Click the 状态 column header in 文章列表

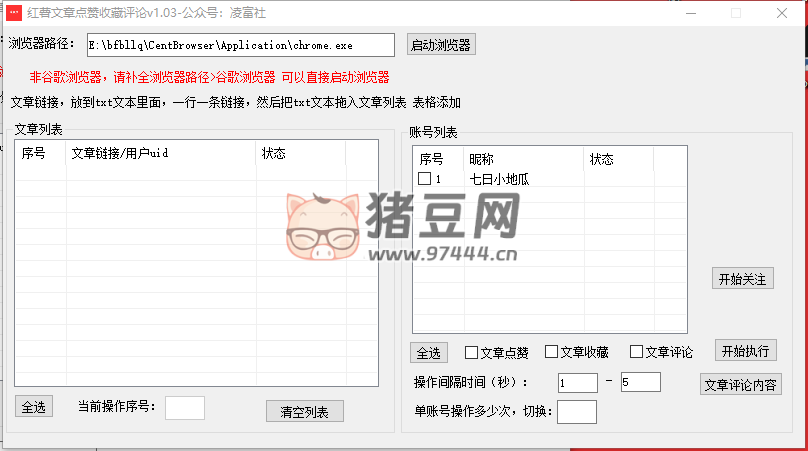click(300, 153)
